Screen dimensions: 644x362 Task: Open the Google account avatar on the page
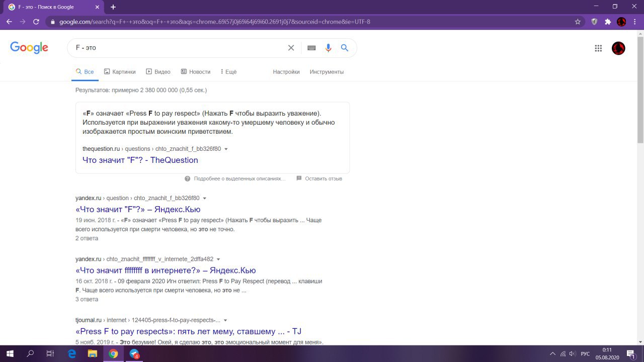[x=618, y=48]
